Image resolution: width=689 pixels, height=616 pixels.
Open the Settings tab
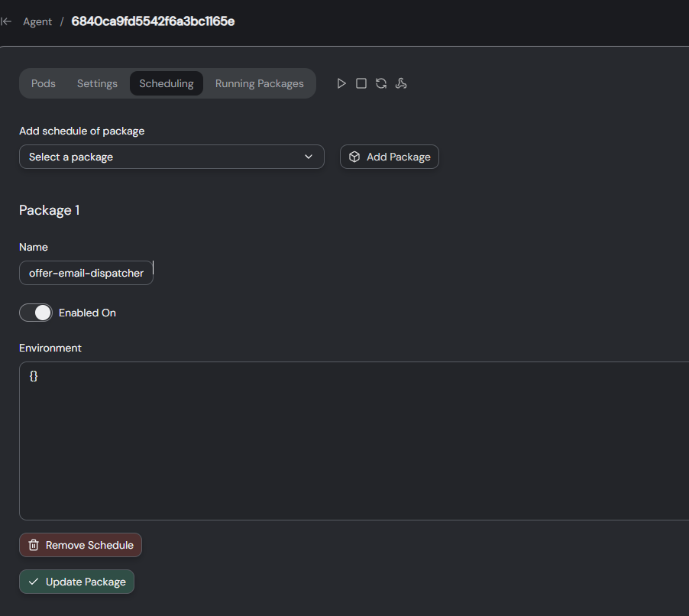click(97, 83)
